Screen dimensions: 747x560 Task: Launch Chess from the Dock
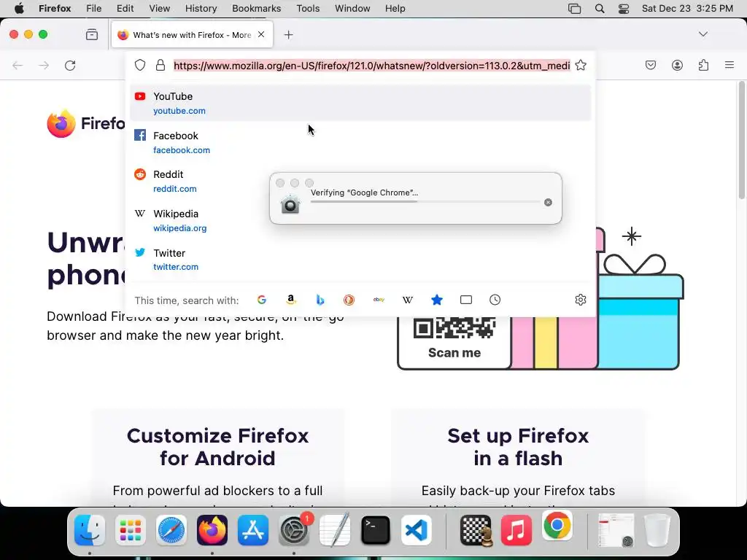pos(476,530)
